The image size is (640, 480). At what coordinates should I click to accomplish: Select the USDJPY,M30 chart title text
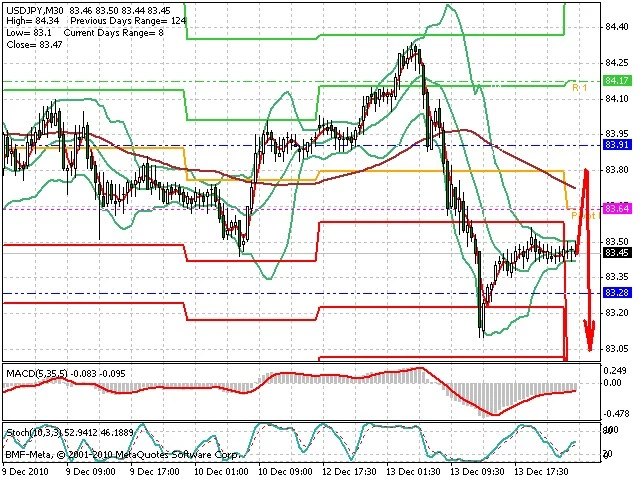click(35, 10)
